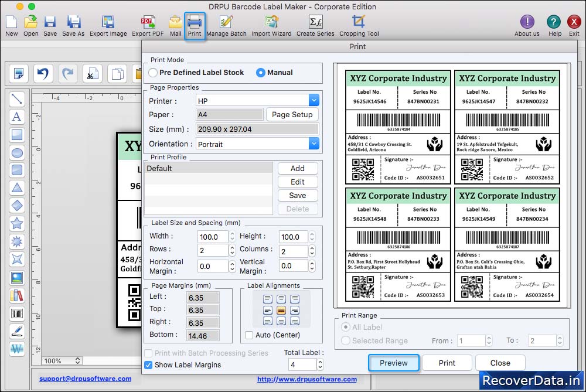Screen dimensions: 586x392
Task: Click the Total Label value field
Action: point(302,364)
